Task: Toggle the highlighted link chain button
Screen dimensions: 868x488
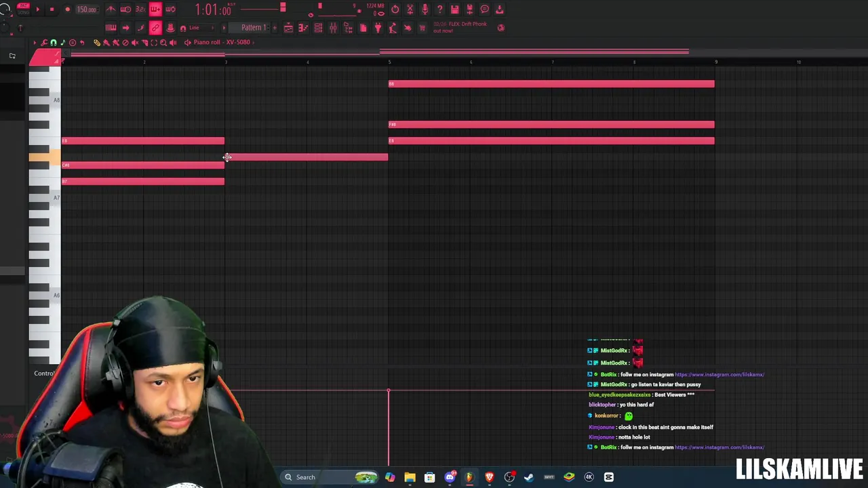Action: (x=155, y=28)
